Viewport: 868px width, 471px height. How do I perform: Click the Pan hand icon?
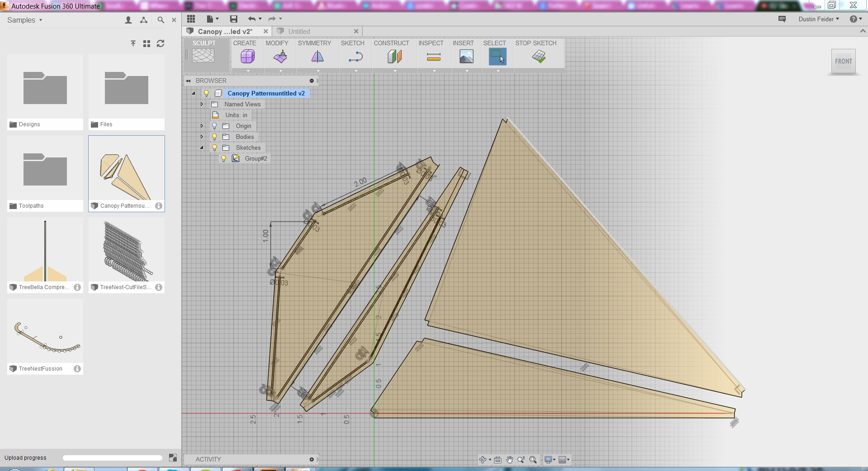[x=509, y=460]
